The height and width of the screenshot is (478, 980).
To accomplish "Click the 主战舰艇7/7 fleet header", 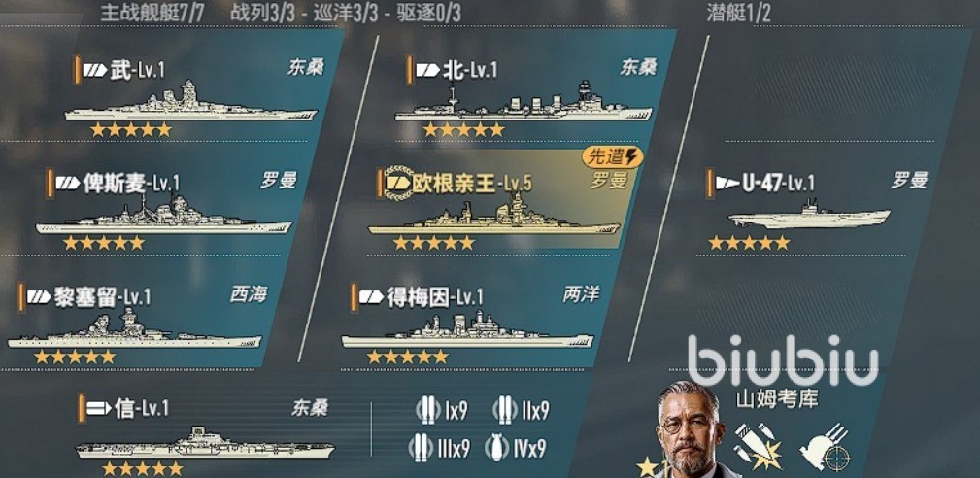I will click(x=152, y=14).
